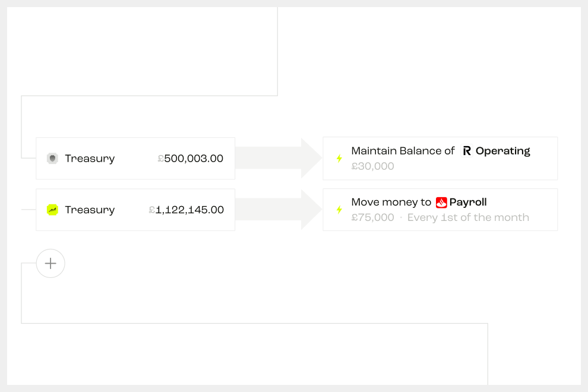588x392 pixels.
Task: Click the plus icon to add account
Action: click(x=50, y=263)
